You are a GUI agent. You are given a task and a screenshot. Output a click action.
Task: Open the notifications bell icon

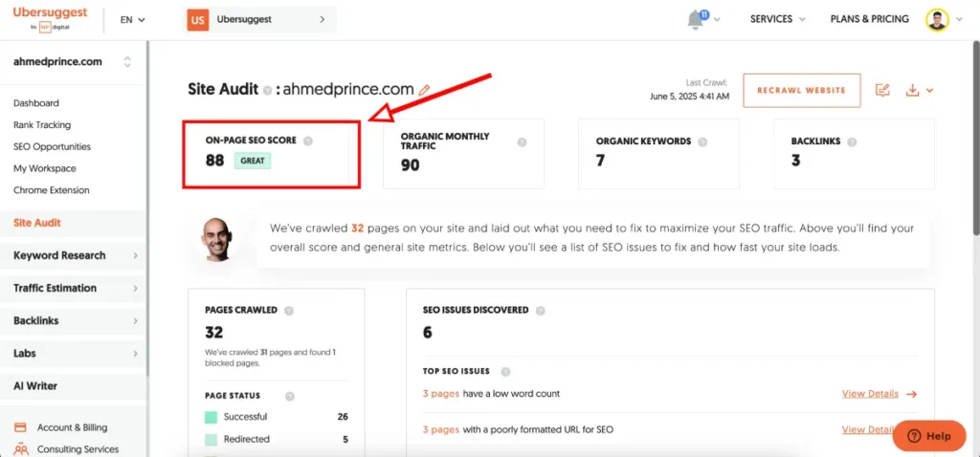click(x=696, y=19)
